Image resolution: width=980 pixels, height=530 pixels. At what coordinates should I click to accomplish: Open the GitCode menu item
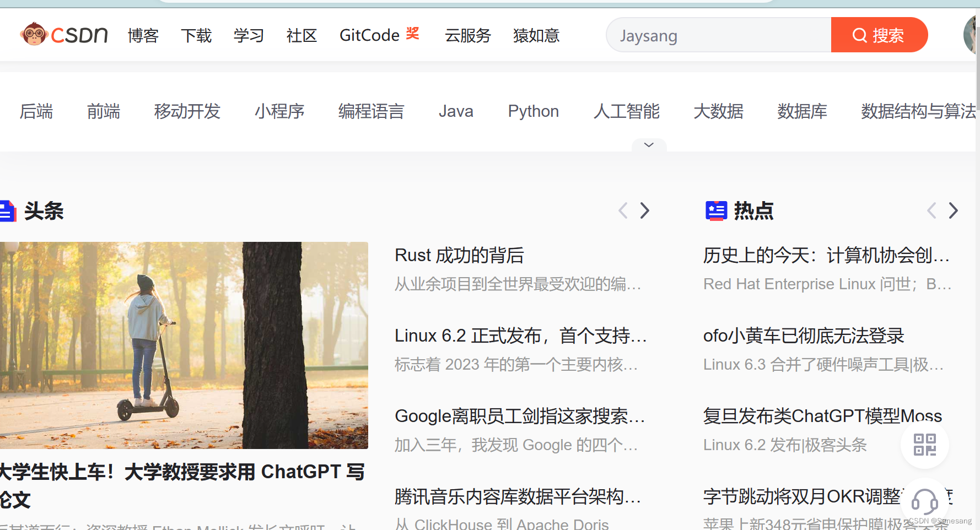369,35
